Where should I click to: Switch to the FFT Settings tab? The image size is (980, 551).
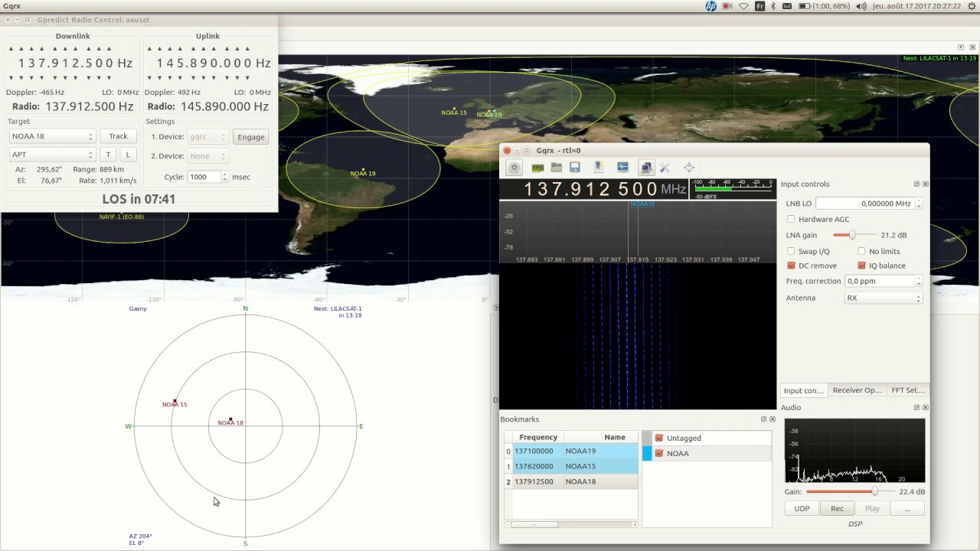(x=908, y=390)
